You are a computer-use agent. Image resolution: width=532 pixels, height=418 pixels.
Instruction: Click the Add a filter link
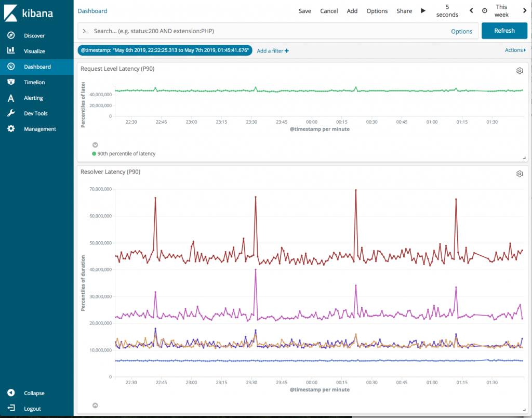(x=272, y=51)
